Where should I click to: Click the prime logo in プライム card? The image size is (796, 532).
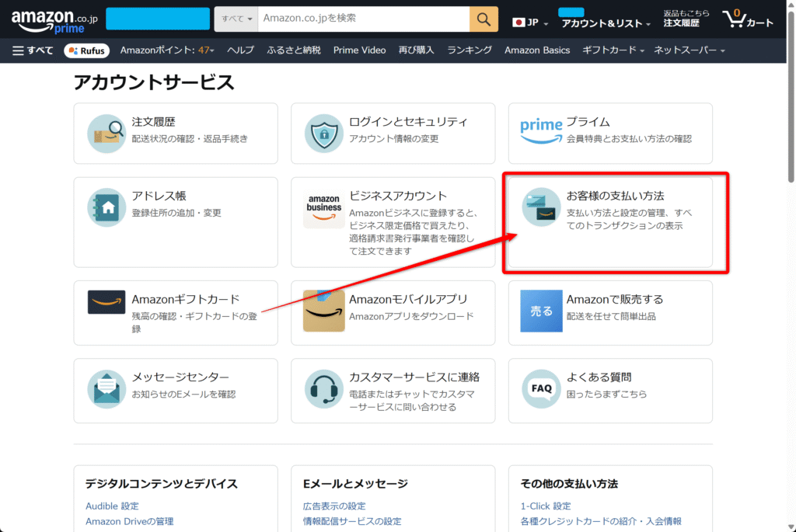(x=541, y=130)
